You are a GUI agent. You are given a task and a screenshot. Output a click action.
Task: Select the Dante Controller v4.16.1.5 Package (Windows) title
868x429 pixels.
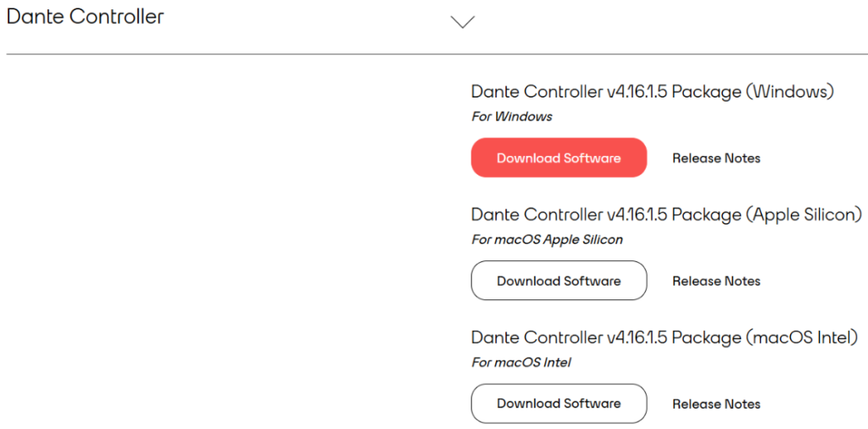(x=652, y=92)
